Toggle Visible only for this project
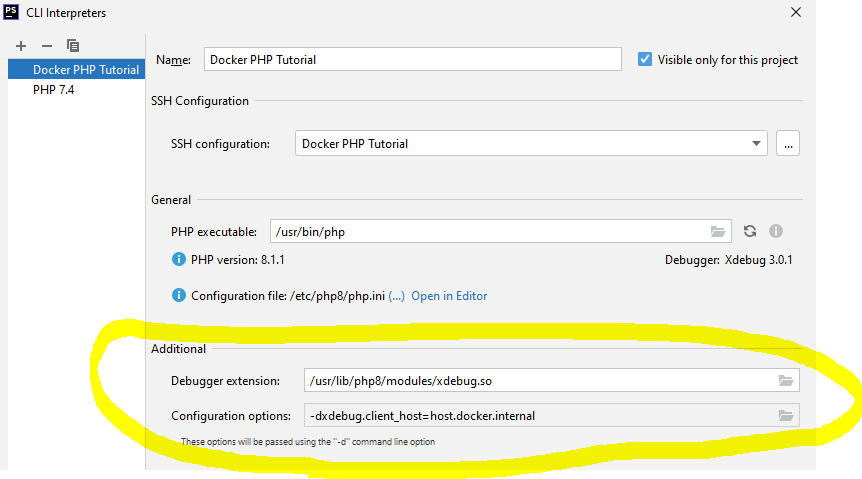Screen dimensions: 862x479 645,60
